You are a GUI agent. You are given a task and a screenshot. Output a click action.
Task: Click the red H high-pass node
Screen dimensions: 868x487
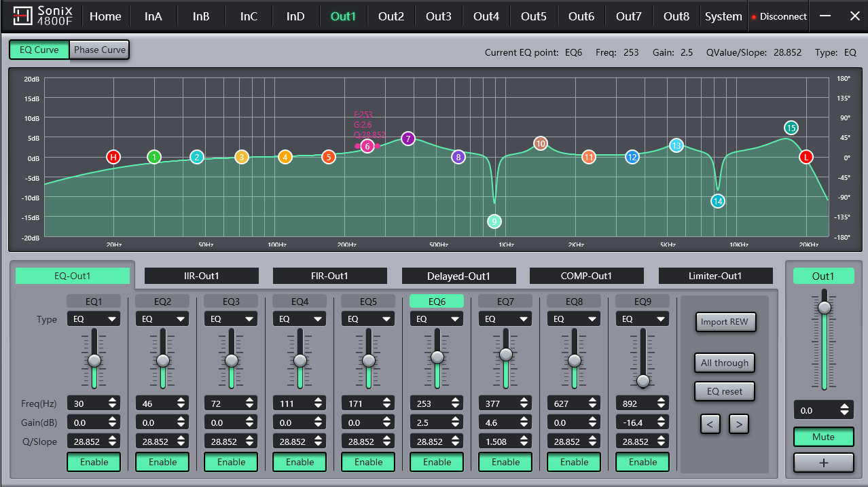113,158
